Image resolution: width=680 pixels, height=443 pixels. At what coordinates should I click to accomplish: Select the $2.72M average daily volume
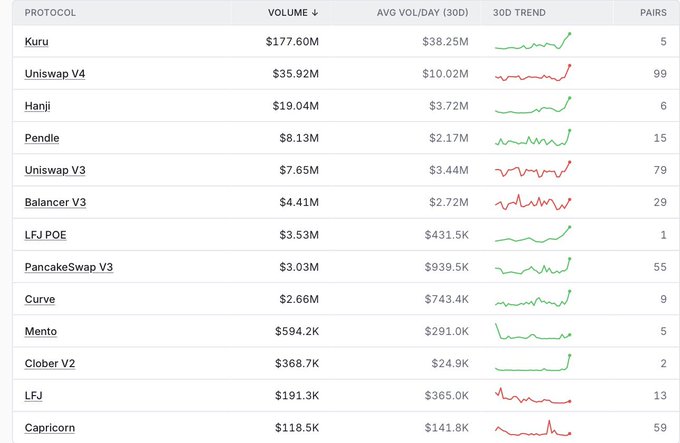point(449,202)
